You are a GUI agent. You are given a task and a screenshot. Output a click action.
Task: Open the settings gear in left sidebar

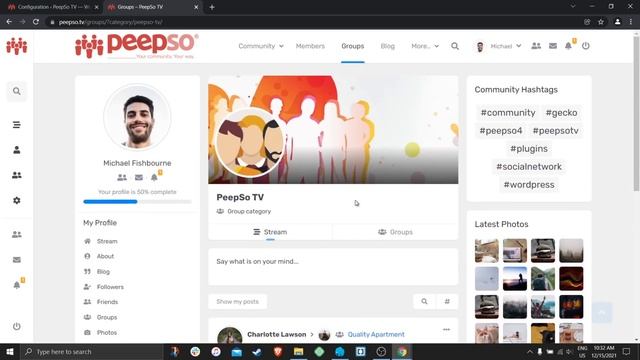(x=16, y=200)
